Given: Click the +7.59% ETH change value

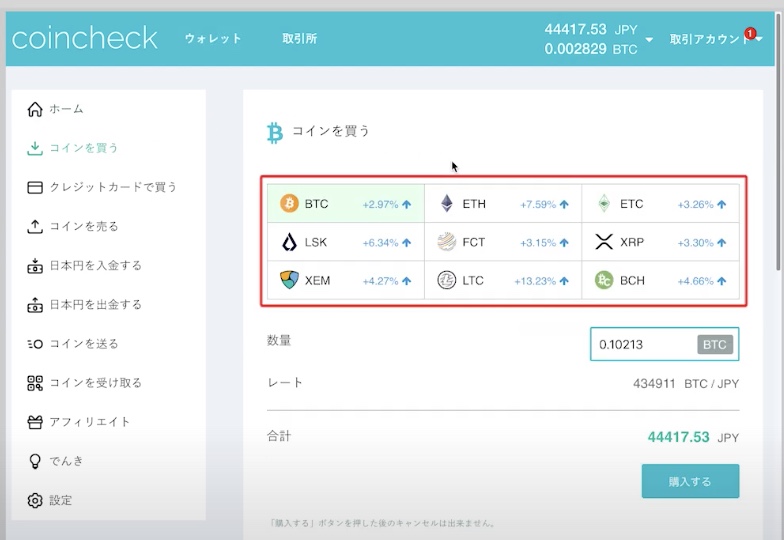Looking at the screenshot, I should coord(538,204).
